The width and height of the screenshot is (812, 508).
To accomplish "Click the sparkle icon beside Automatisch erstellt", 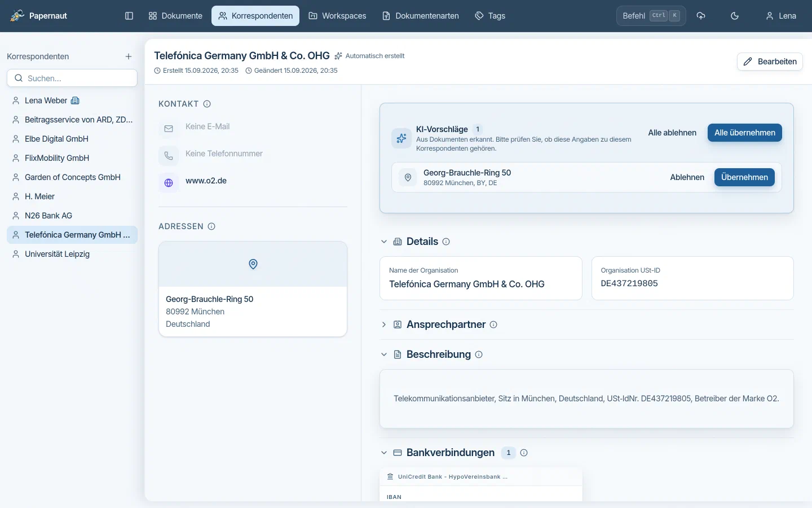I will tap(338, 56).
